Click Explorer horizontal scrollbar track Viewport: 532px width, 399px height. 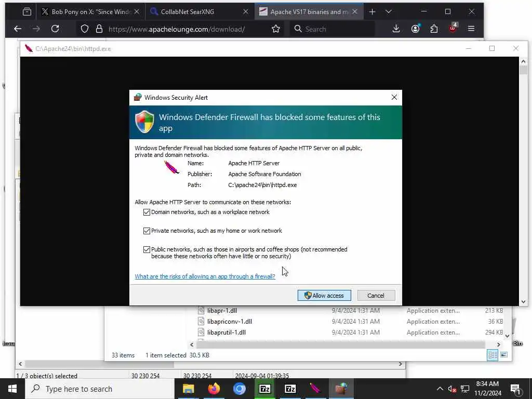[341, 345]
